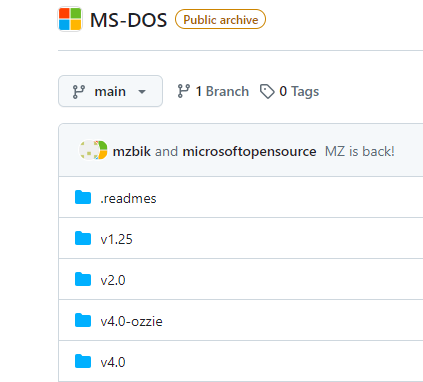Click the commit authors' avatar stack
423x382 pixels.
click(93, 150)
